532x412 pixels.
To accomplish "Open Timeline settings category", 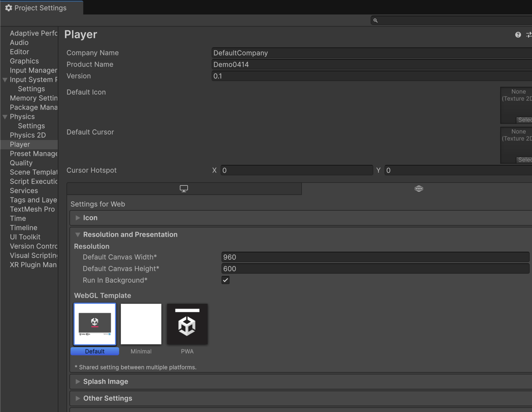I will pos(23,228).
